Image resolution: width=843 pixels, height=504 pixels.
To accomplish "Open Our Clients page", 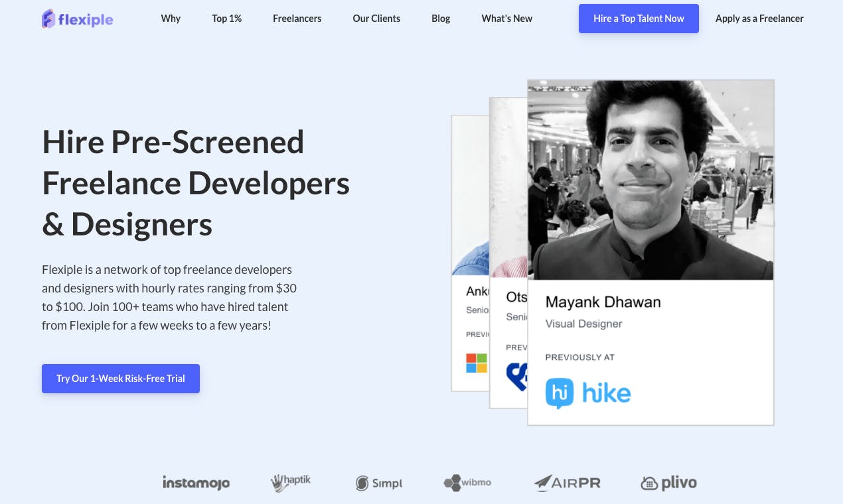I will point(376,19).
